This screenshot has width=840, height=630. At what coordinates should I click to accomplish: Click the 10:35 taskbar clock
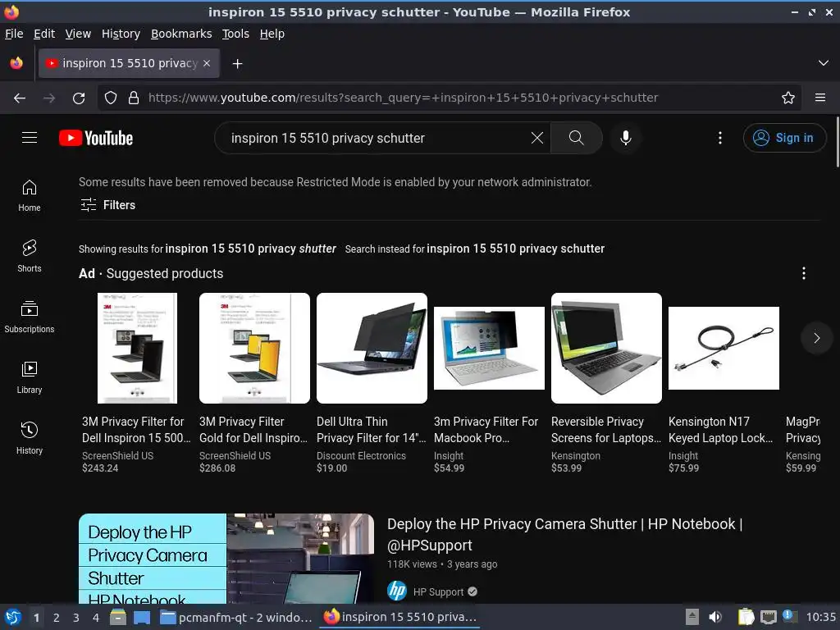point(820,617)
